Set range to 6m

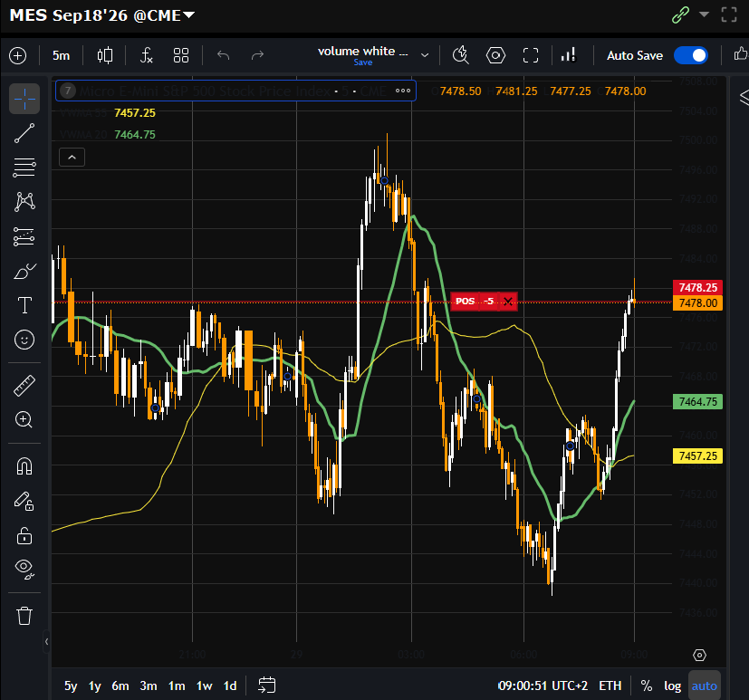click(120, 686)
